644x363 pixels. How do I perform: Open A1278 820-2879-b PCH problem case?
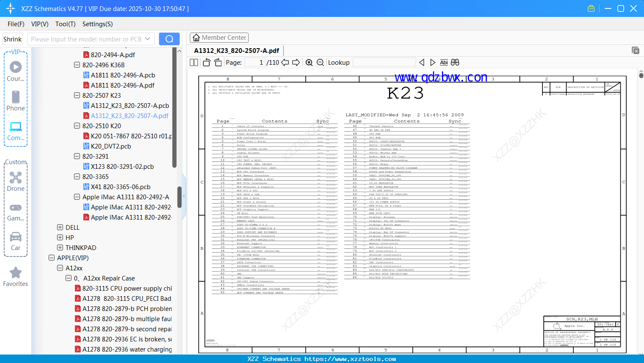pyautogui.click(x=123, y=309)
